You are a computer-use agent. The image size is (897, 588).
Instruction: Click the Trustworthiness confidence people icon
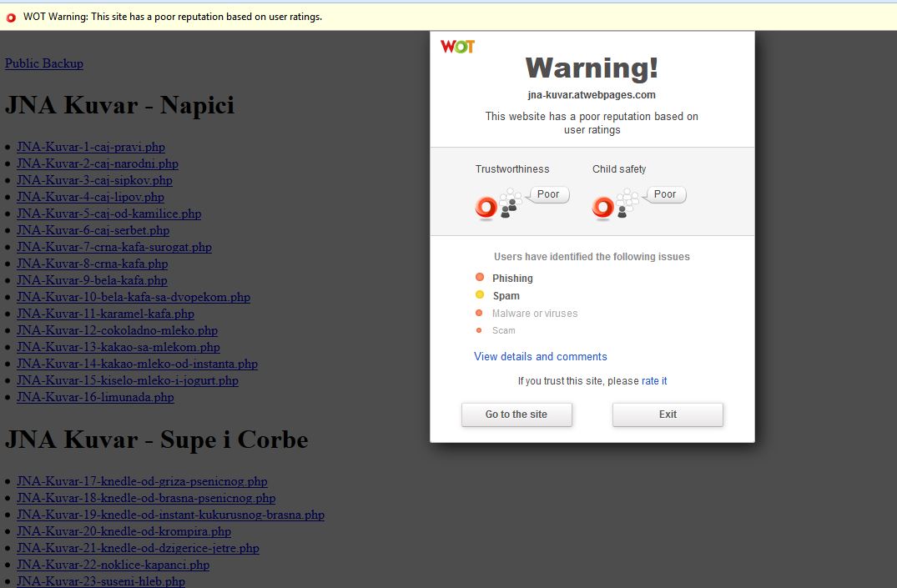(x=511, y=203)
